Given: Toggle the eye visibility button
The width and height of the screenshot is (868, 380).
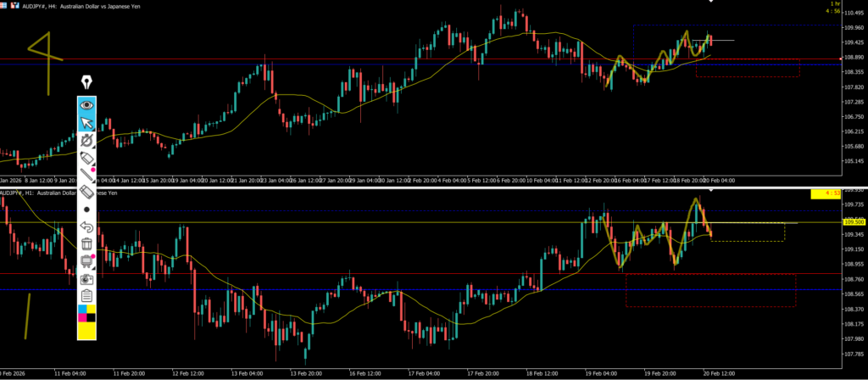Looking at the screenshot, I should [86, 105].
